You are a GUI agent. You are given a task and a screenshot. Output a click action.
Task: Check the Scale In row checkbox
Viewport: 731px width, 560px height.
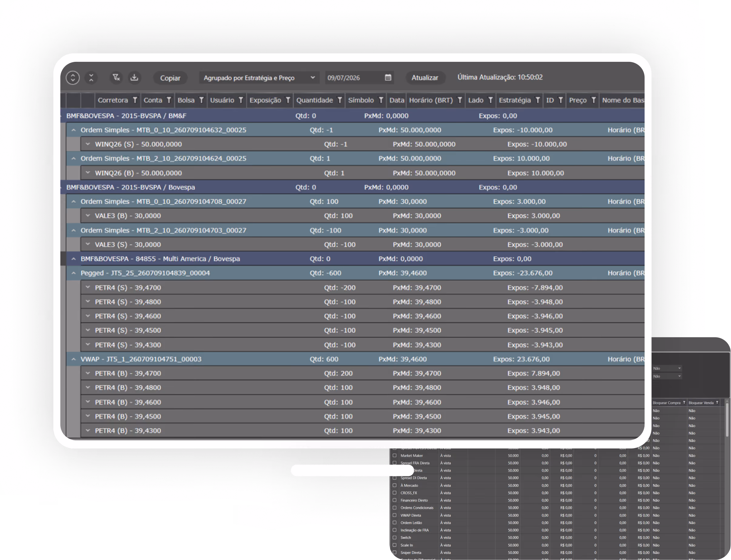(395, 545)
